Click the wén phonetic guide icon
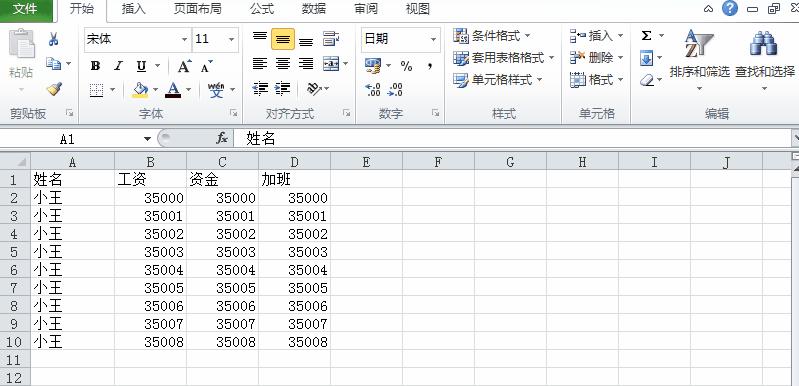799x386 pixels. pyautogui.click(x=216, y=90)
